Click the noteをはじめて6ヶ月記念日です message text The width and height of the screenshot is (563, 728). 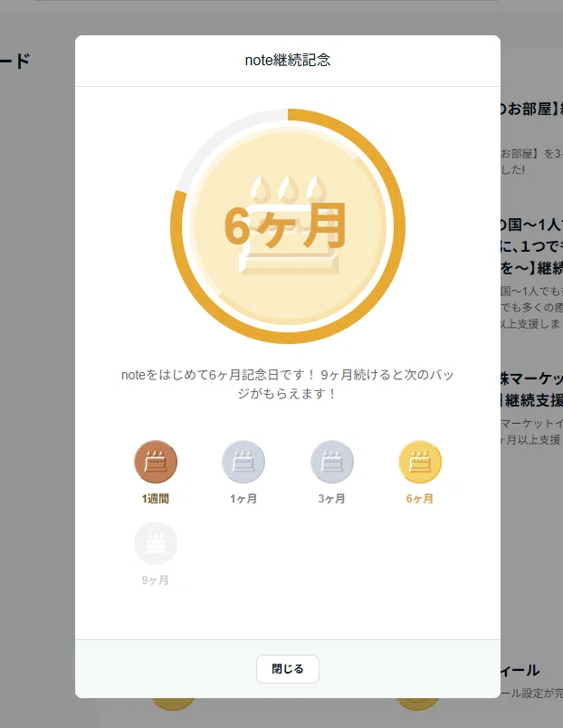[288, 384]
